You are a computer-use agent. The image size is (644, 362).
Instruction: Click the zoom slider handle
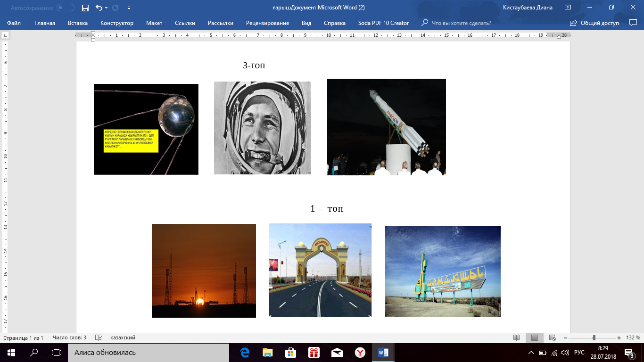pos(594,338)
